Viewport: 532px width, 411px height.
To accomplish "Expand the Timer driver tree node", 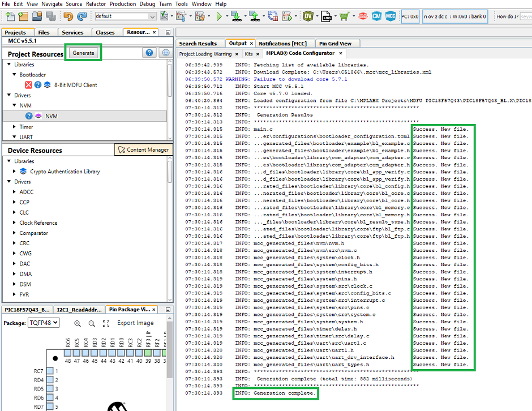I will [x=15, y=127].
